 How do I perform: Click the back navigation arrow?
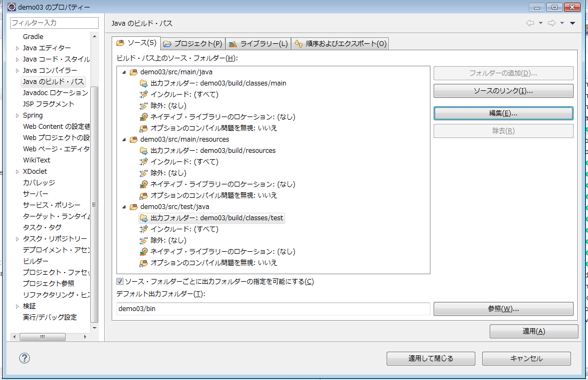coord(530,22)
